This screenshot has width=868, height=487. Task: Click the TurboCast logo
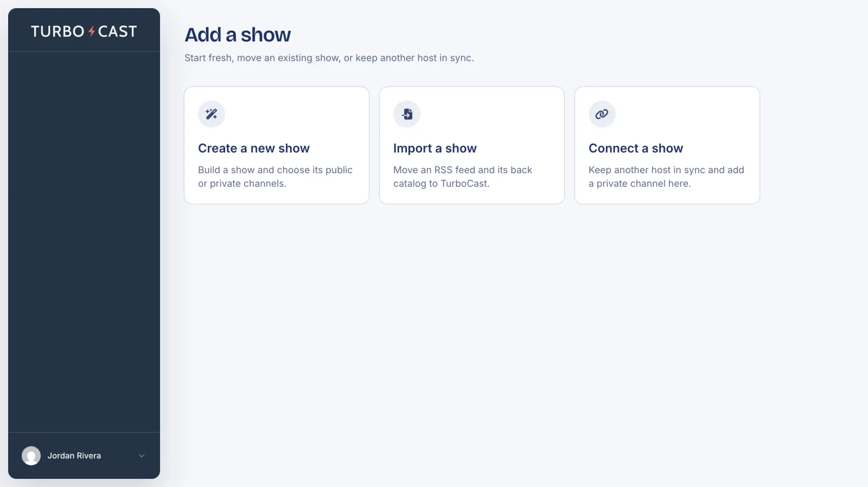click(x=84, y=31)
